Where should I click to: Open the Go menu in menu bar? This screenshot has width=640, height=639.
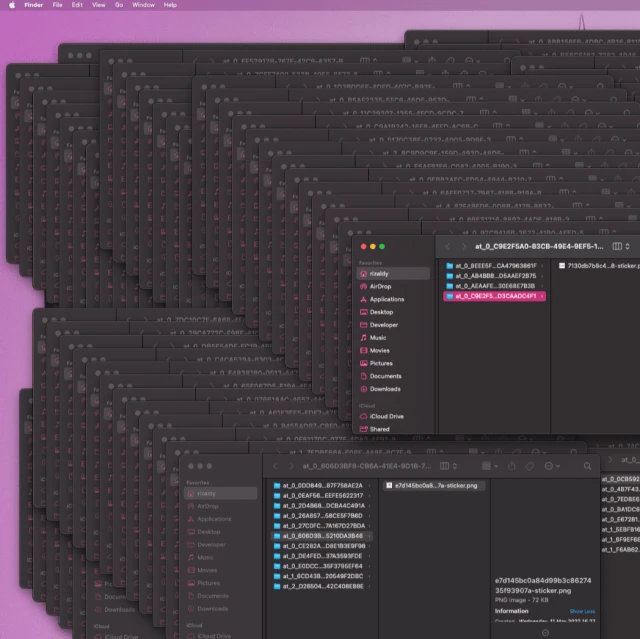coord(119,5)
